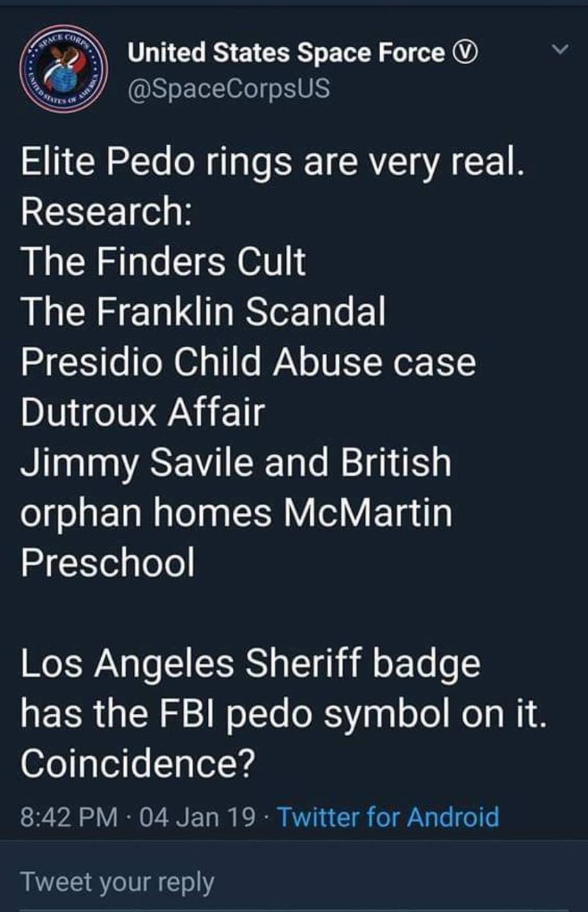Click the Jimmy Savile and British line
This screenshot has width=588, height=912.
tap(236, 462)
